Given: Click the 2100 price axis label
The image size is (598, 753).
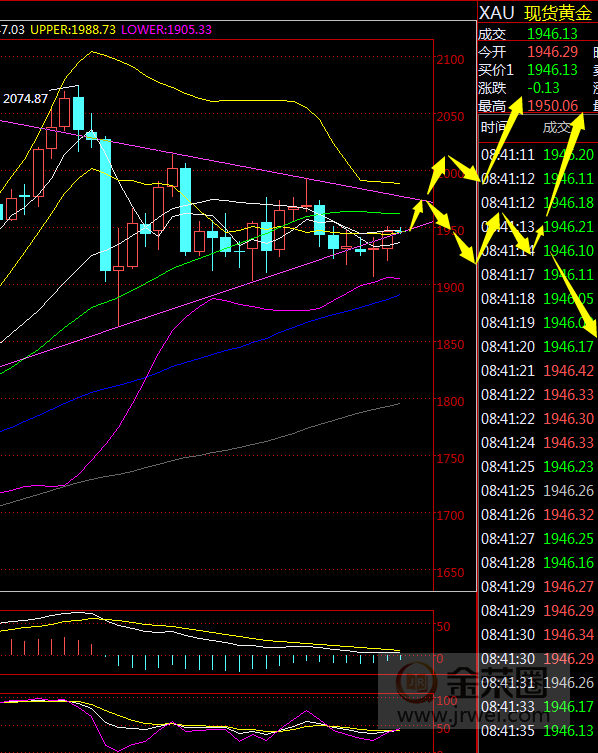Looking at the screenshot, I should point(450,60).
